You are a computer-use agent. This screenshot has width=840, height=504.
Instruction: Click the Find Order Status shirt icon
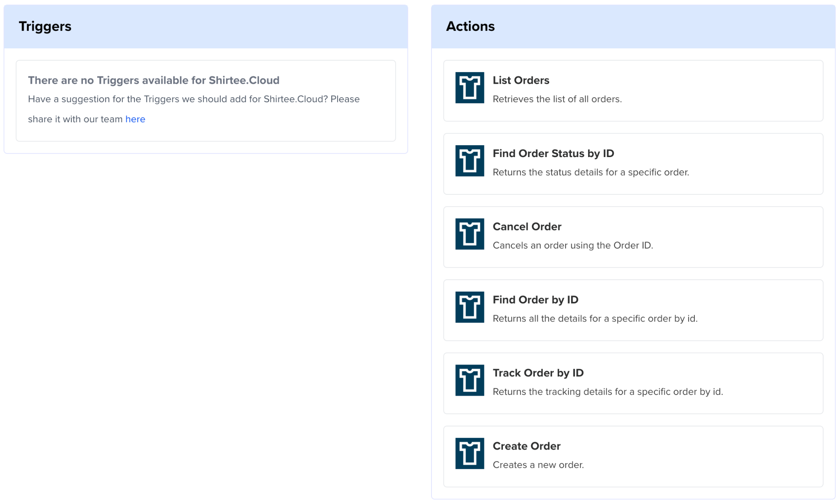click(x=469, y=161)
